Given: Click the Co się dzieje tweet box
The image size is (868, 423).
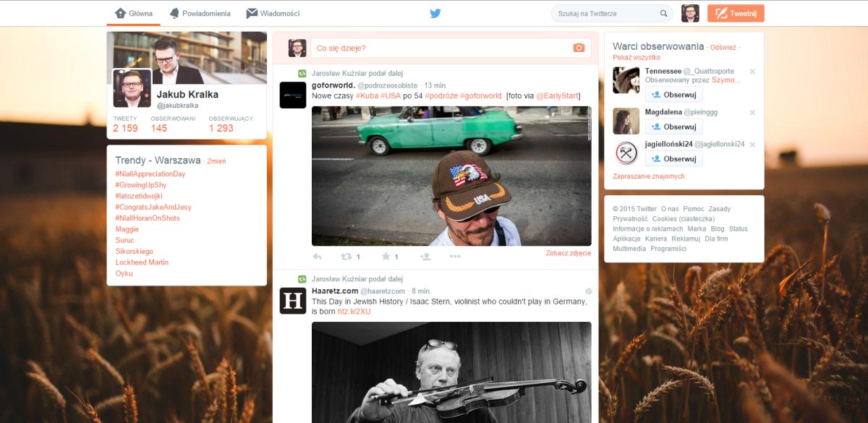Looking at the screenshot, I should tap(451, 48).
